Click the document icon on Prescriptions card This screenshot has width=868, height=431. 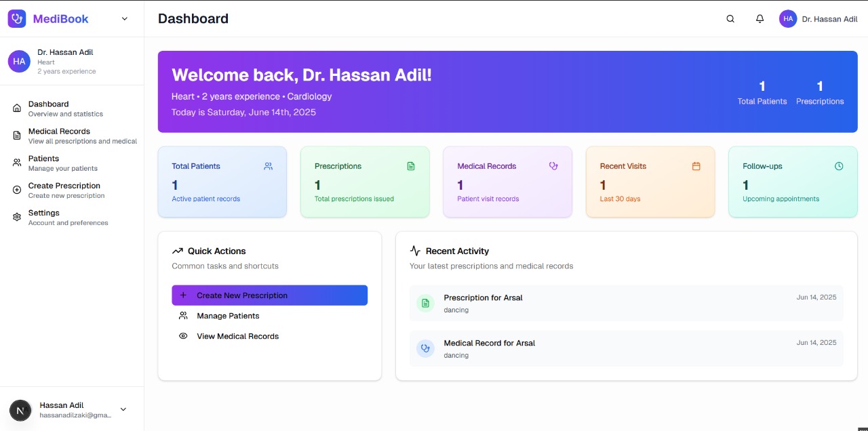click(x=410, y=166)
